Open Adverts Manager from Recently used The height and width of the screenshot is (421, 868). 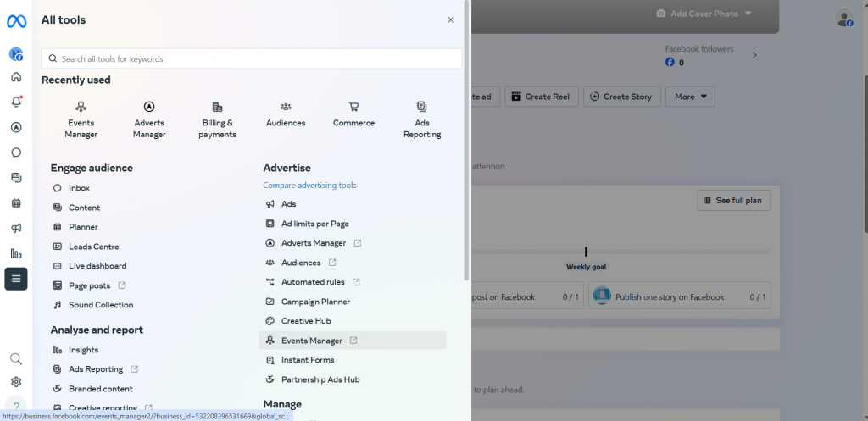tap(149, 119)
